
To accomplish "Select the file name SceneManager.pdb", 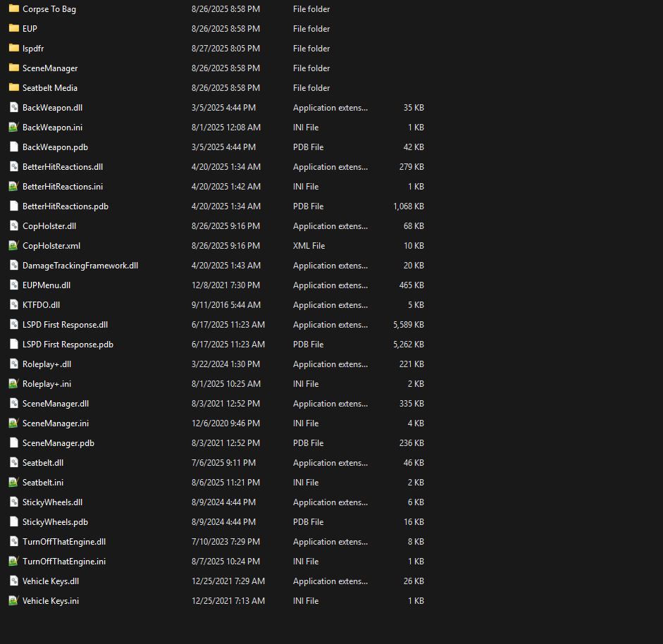I will (58, 443).
